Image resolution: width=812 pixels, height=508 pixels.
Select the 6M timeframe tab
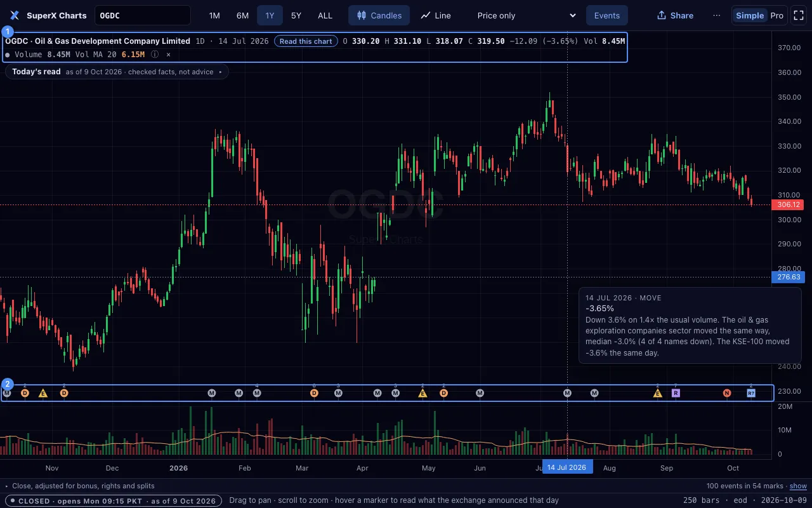coord(242,15)
